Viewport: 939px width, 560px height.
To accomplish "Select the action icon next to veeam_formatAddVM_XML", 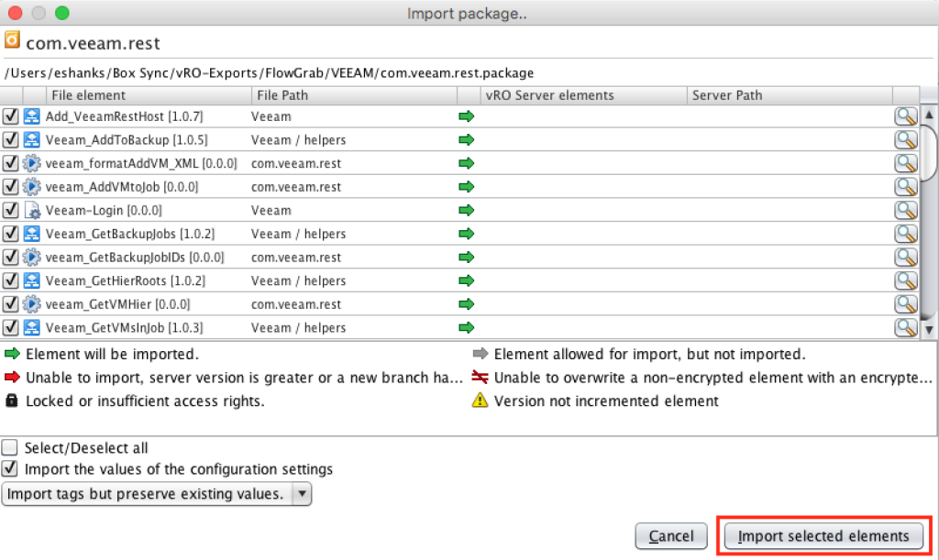I will pyautogui.click(x=31, y=163).
